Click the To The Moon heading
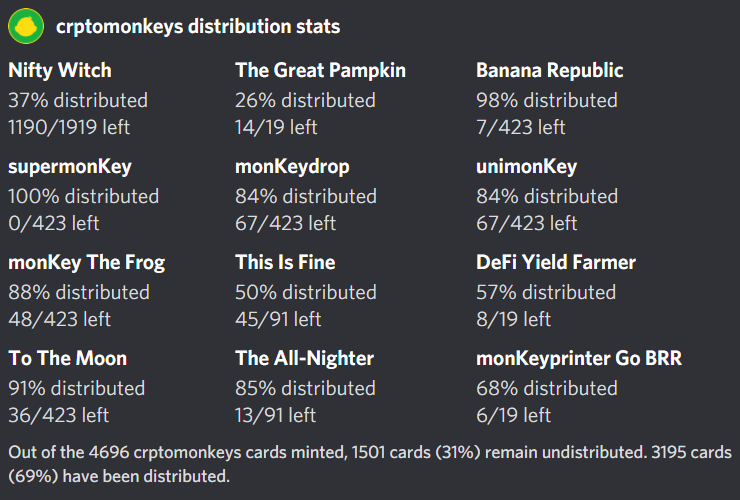This screenshot has height=500, width=740. click(67, 358)
